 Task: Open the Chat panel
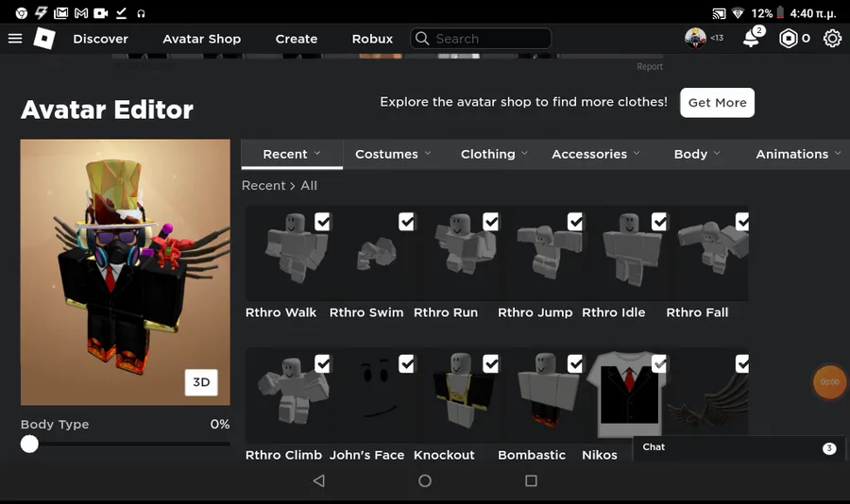739,448
